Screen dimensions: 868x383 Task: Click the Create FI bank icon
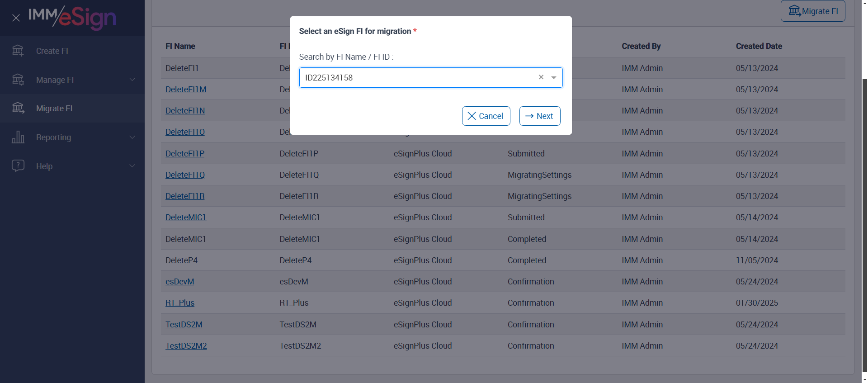click(x=18, y=51)
